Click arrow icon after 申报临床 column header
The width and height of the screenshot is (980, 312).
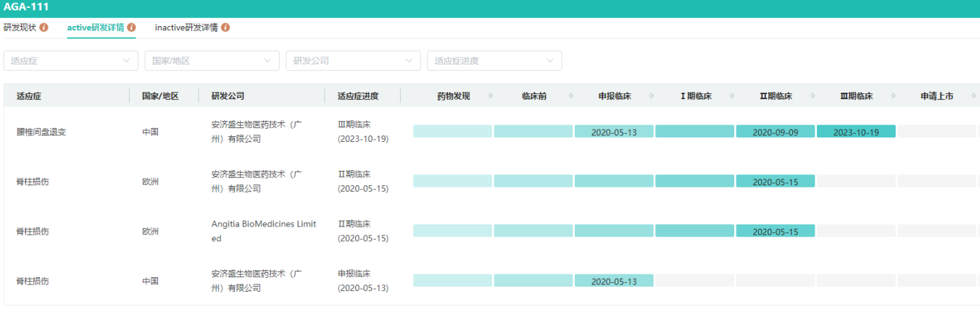pyautogui.click(x=651, y=96)
